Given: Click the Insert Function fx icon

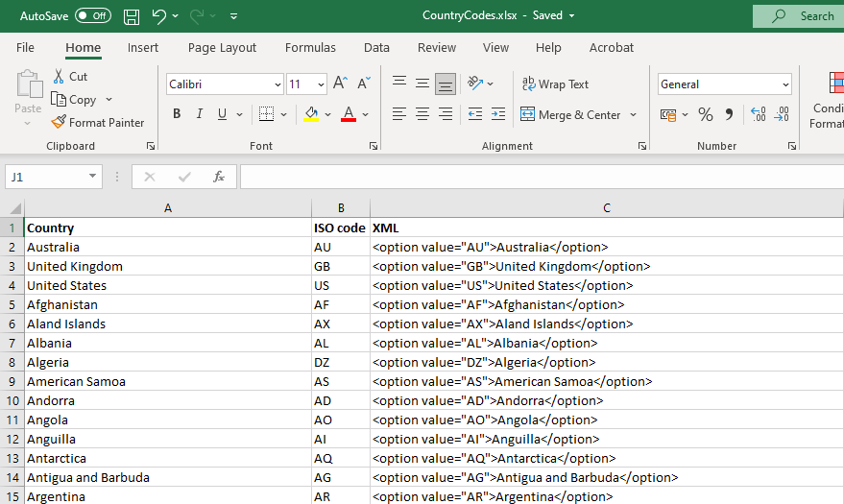Looking at the screenshot, I should click(219, 177).
